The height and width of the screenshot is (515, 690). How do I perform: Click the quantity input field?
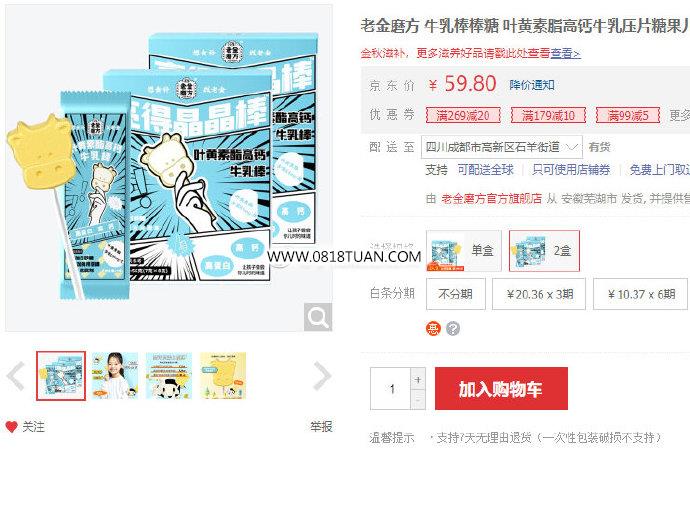[x=391, y=389]
